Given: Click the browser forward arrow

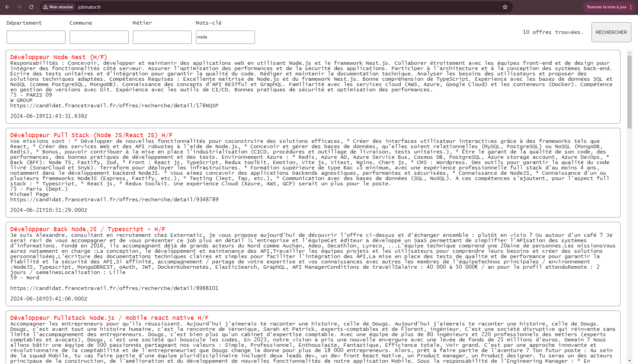Looking at the screenshot, I should [x=19, y=7].
